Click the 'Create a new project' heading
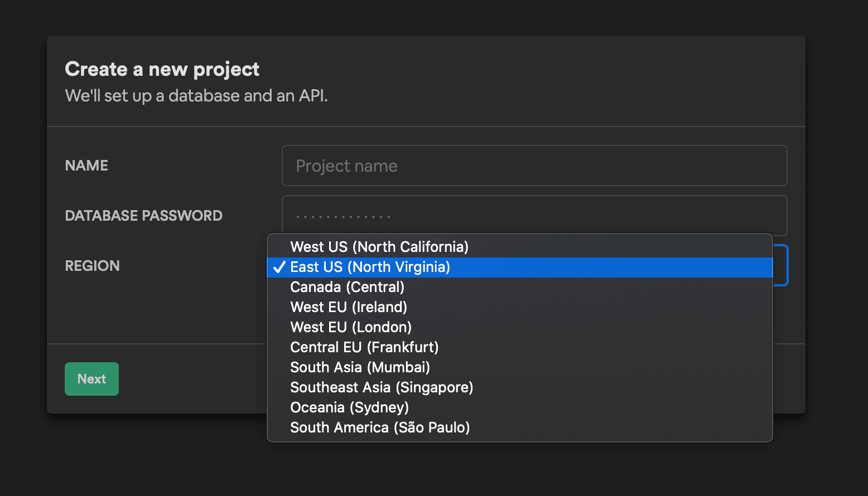 (x=162, y=69)
